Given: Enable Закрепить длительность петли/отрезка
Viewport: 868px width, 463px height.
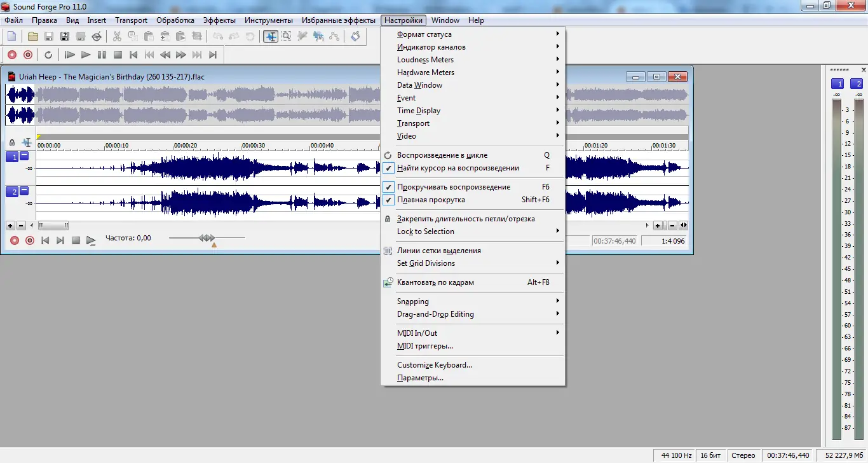Looking at the screenshot, I should 473,219.
